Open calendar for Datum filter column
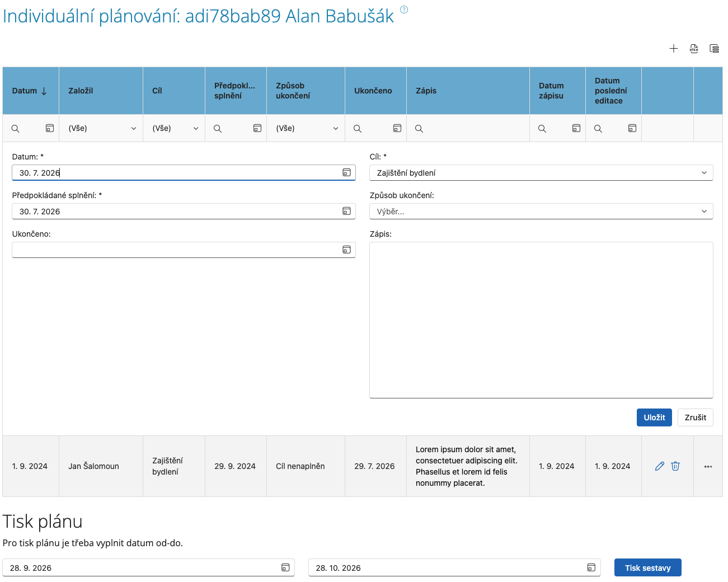Image resolution: width=728 pixels, height=582 pixels. [50, 128]
